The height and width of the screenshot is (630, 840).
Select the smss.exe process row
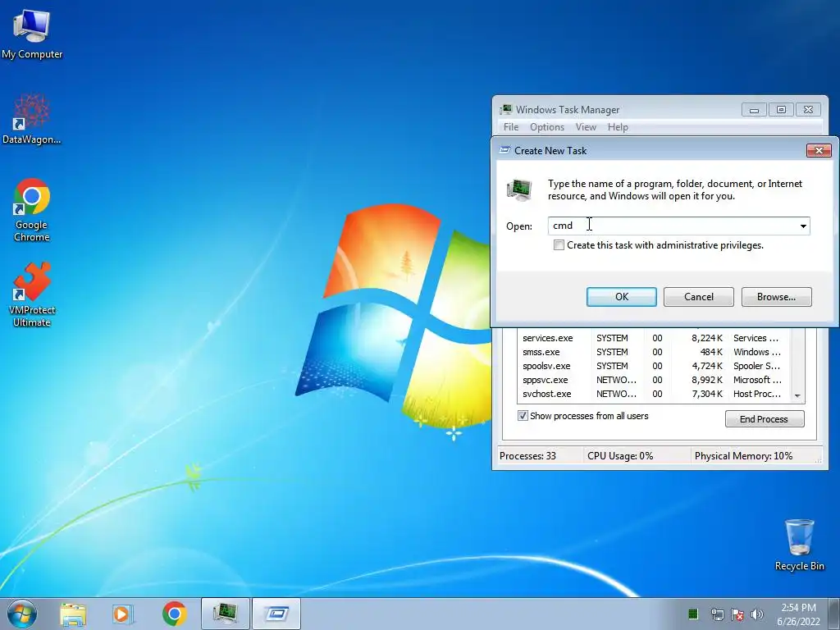click(654, 352)
